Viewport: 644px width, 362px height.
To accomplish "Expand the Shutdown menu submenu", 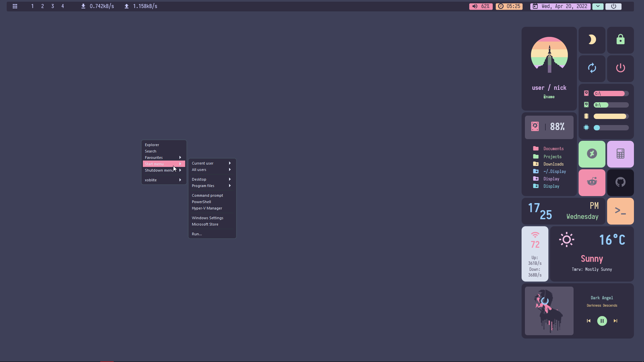I will tap(161, 170).
